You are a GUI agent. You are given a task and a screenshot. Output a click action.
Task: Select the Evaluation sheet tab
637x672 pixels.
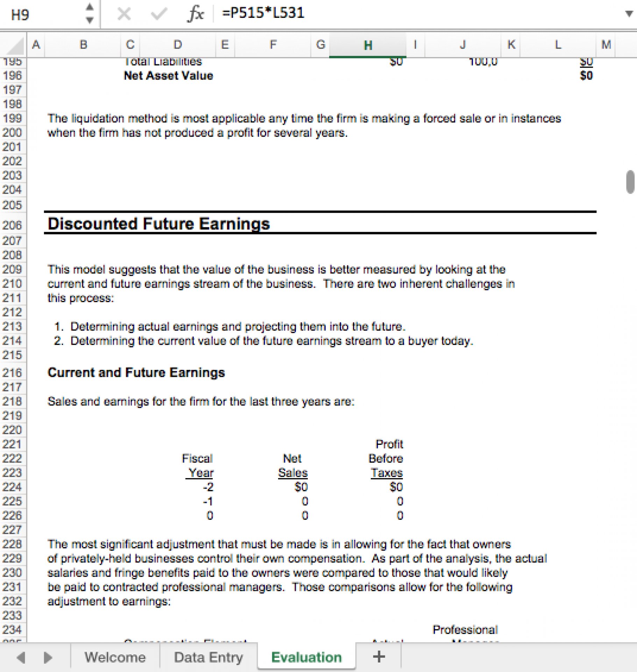pyautogui.click(x=306, y=657)
